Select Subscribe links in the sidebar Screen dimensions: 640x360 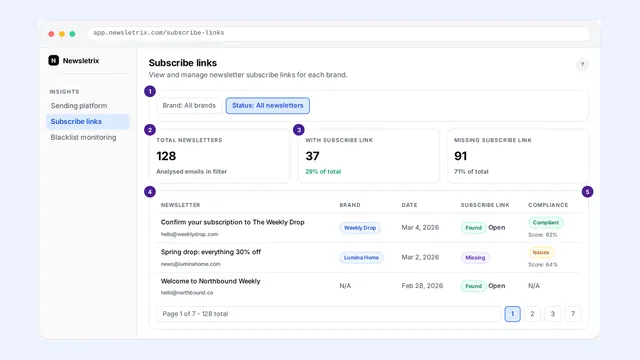coord(88,122)
